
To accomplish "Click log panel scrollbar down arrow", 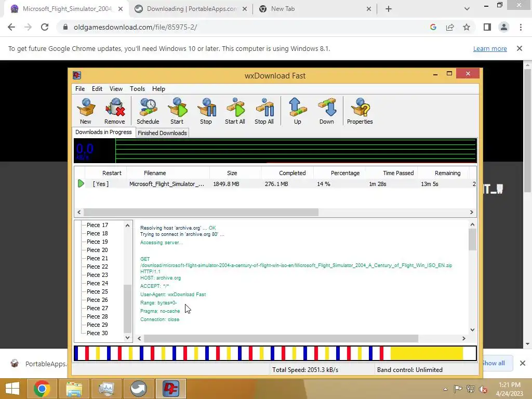I will pyautogui.click(x=472, y=330).
